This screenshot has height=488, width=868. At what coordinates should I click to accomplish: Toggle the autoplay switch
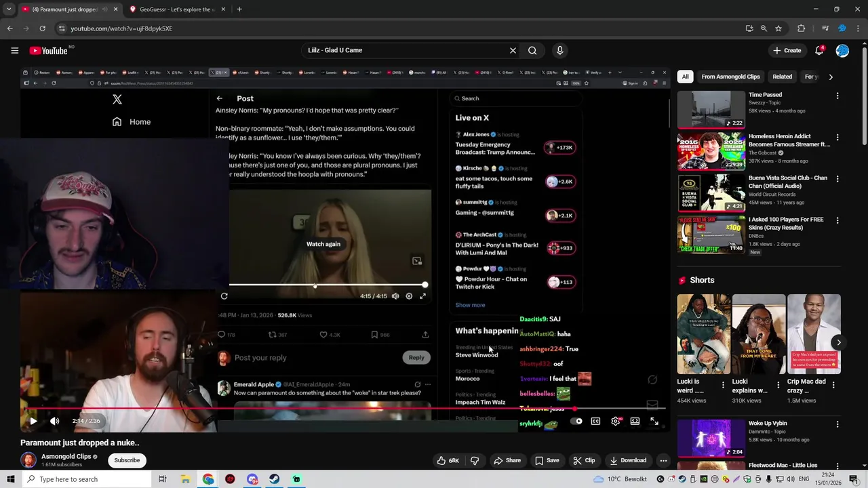pos(576,421)
